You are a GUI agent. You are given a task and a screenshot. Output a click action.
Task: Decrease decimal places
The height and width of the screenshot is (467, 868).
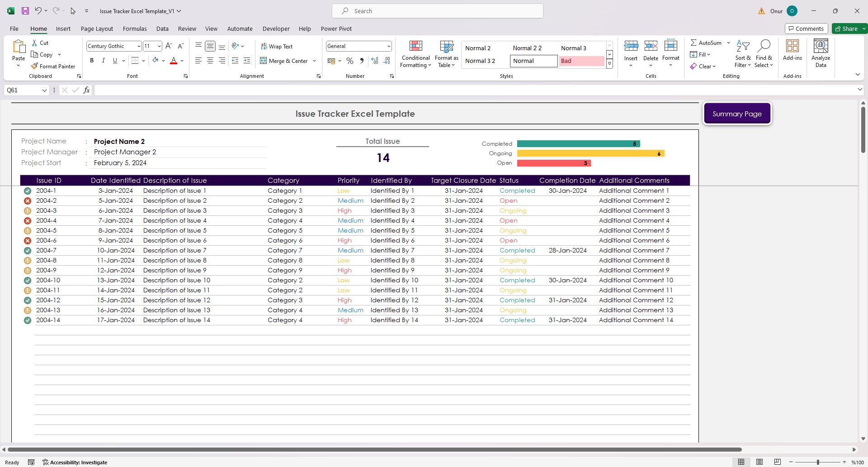point(387,61)
